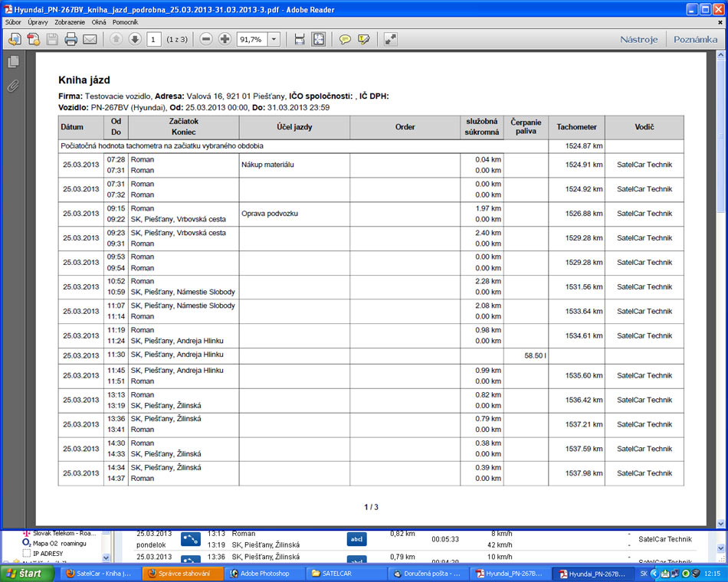Switch to Adobe Photoshop taskbar item

264,574
